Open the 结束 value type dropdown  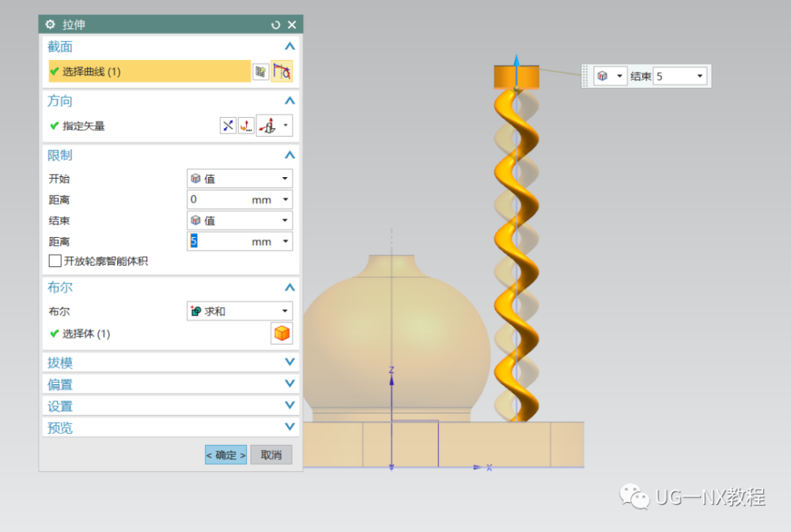tap(240, 221)
